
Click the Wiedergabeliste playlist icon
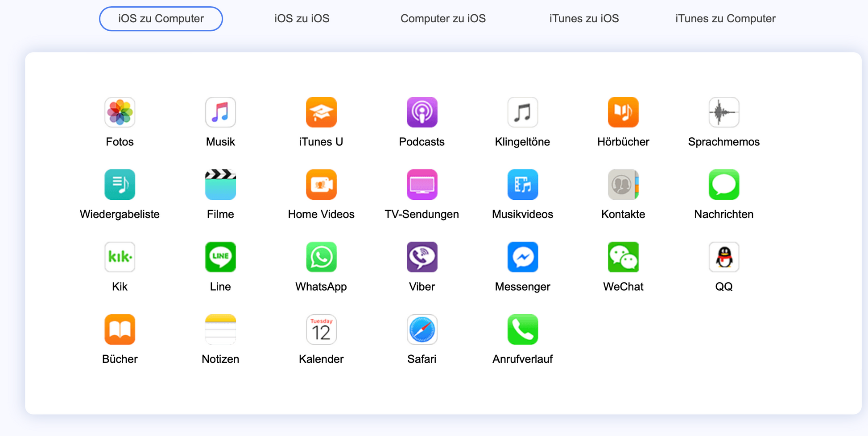coord(120,185)
